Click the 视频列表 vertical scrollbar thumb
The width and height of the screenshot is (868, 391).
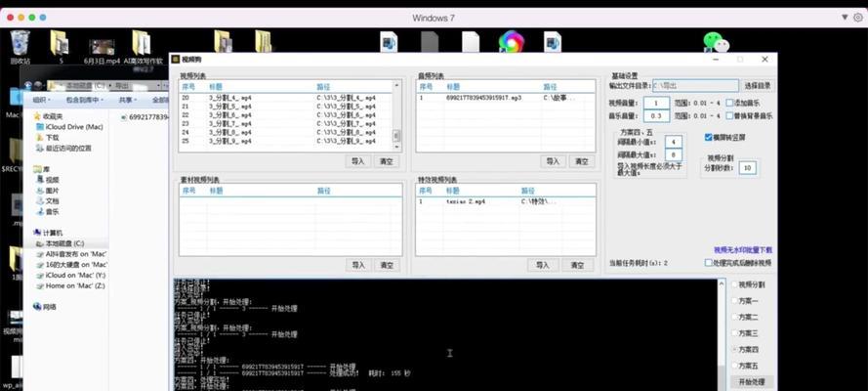[x=396, y=136]
